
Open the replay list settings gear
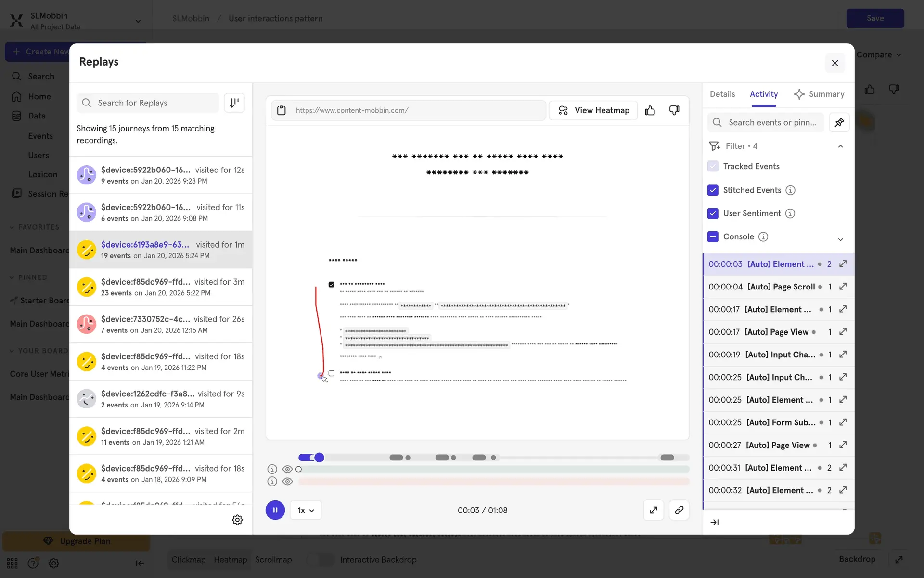click(237, 520)
